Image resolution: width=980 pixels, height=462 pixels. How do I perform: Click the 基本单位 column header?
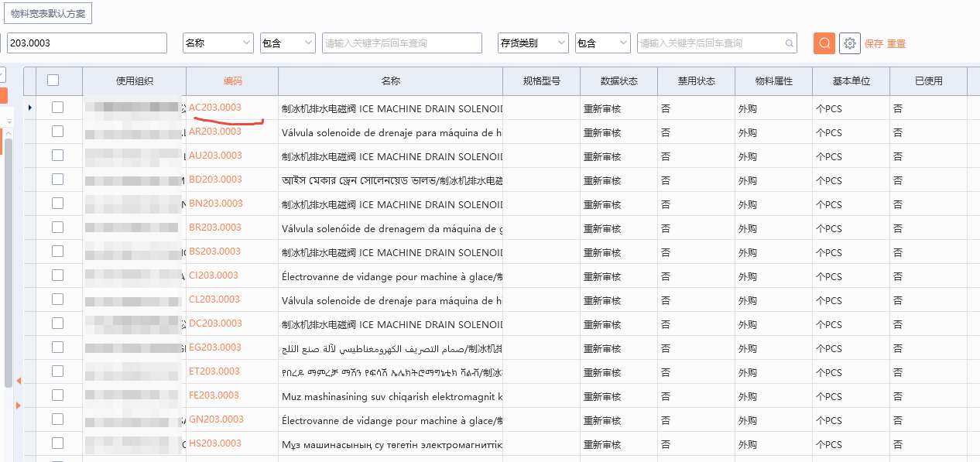(851, 80)
